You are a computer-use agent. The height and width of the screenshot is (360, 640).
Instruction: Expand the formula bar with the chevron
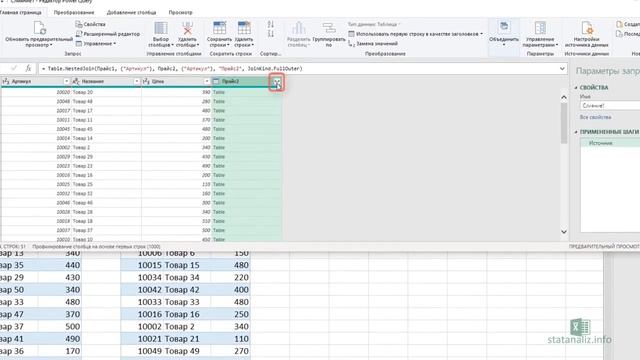click(x=562, y=68)
